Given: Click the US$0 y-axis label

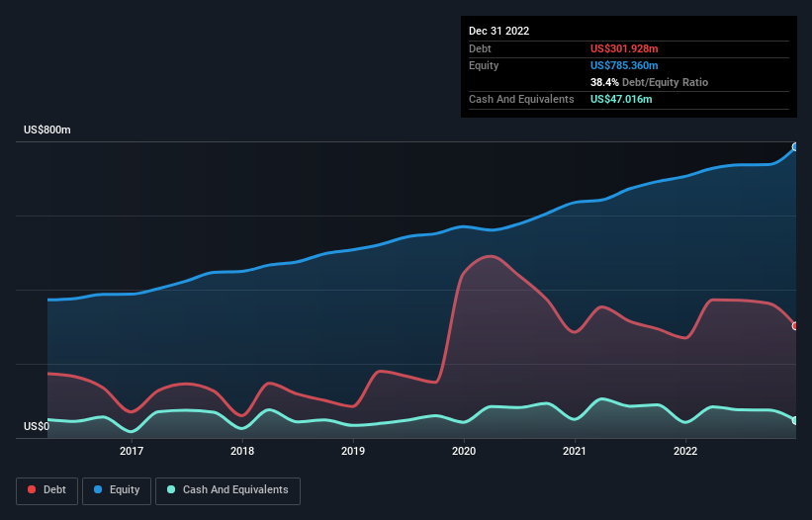Looking at the screenshot, I should pos(37,426).
